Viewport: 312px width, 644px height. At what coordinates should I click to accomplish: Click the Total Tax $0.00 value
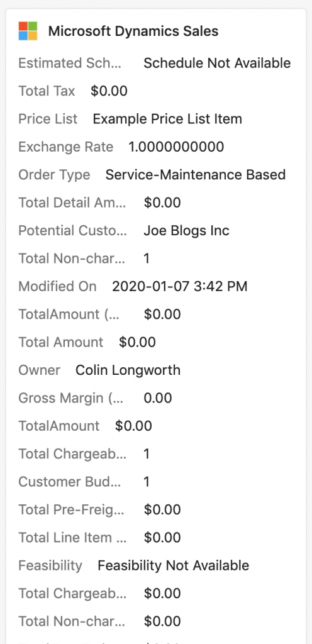109,91
